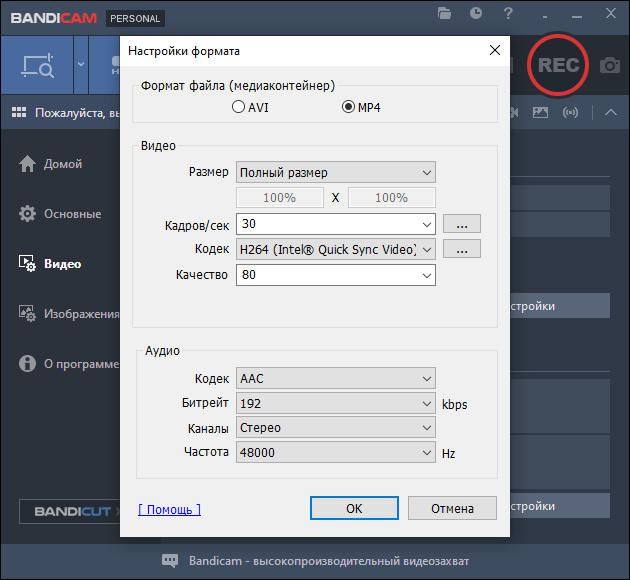Viewport: 630px width, 580px height.
Task: Open the Битрейт dropdown showing 192
Action: [336, 403]
